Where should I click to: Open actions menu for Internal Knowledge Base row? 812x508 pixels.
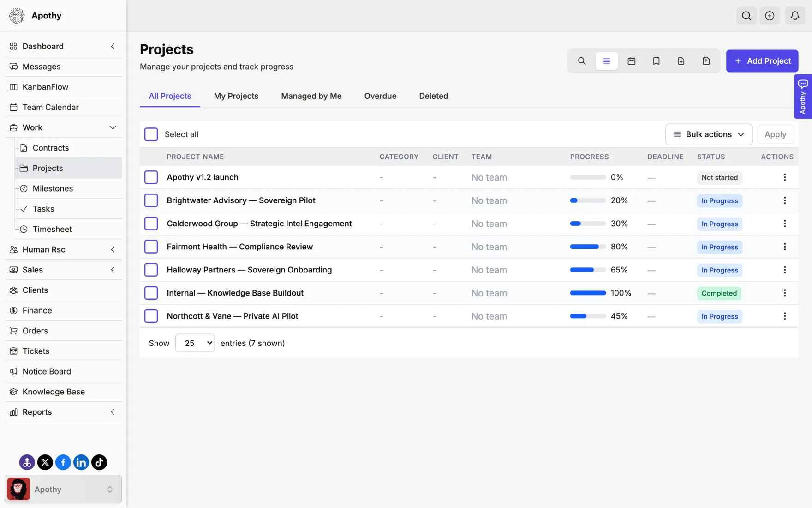(x=784, y=293)
